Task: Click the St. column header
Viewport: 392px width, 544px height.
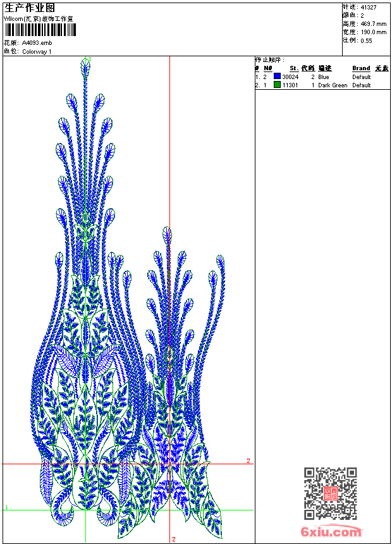Action: point(294,68)
